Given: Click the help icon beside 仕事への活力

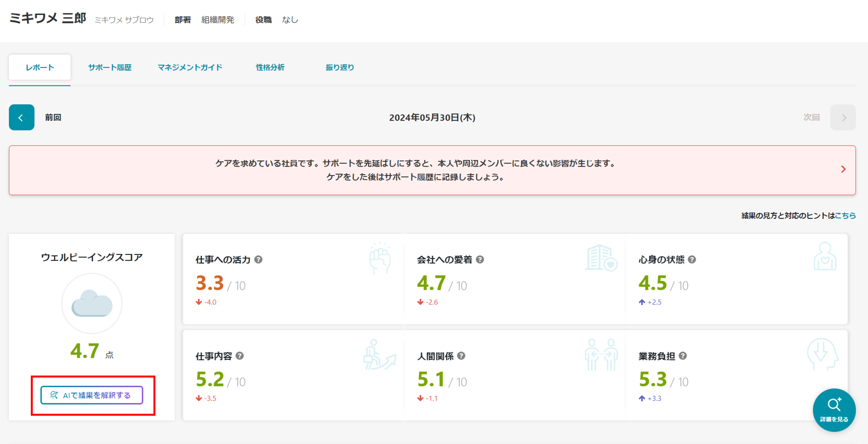Looking at the screenshot, I should point(258,259).
